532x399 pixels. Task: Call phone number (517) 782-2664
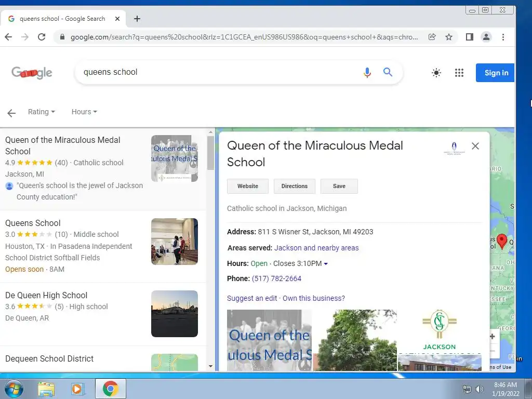point(276,278)
